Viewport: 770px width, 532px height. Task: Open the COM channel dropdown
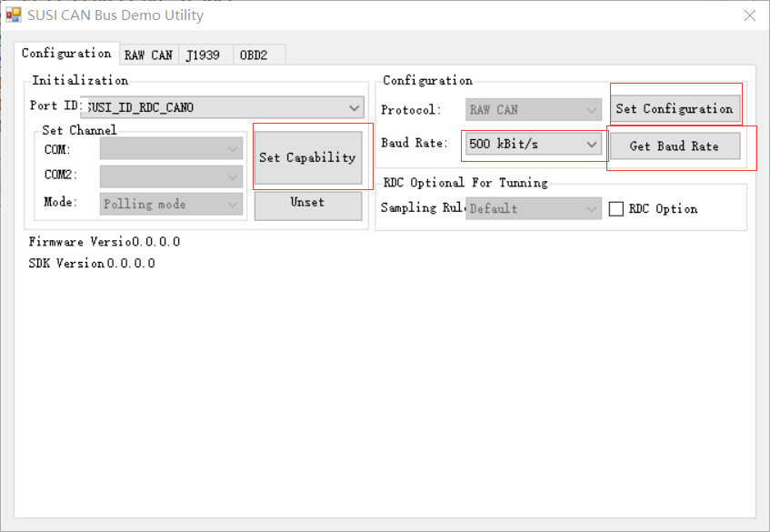click(x=172, y=149)
